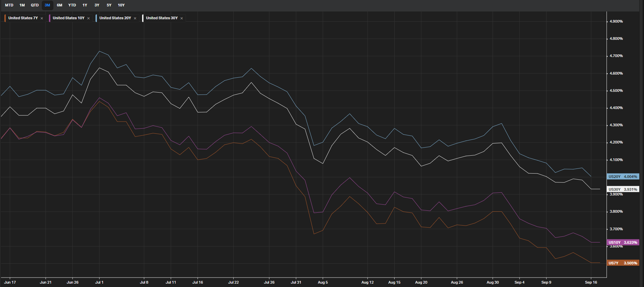Show YTD yield history

72,5
